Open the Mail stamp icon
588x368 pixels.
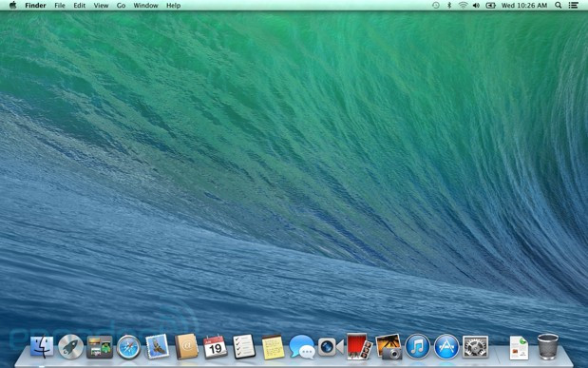coord(157,346)
